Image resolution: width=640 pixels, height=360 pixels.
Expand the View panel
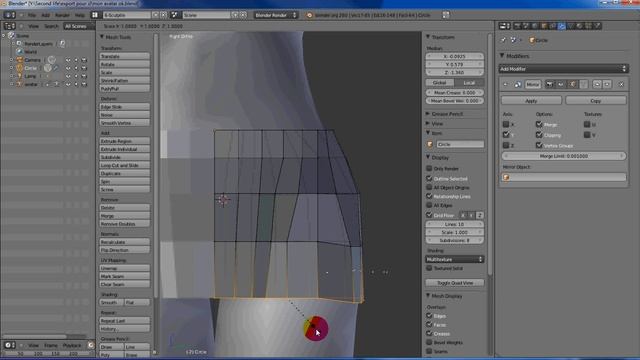pyautogui.click(x=428, y=123)
